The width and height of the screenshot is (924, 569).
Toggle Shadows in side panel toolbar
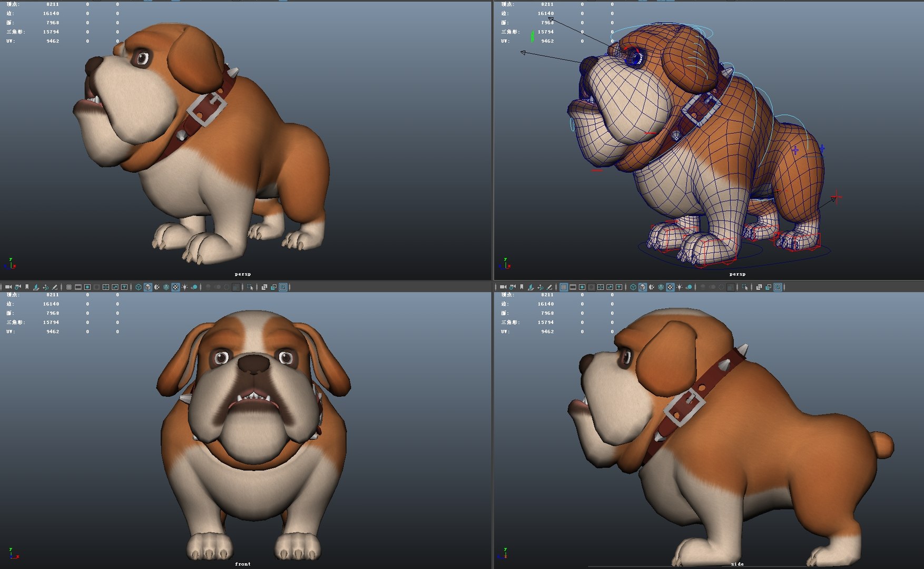(689, 287)
